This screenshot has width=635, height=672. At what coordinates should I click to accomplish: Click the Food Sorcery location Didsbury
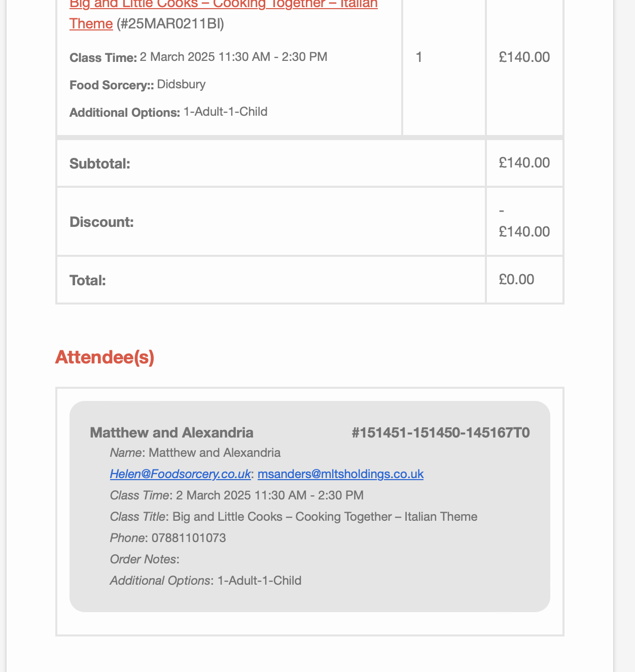coord(182,84)
